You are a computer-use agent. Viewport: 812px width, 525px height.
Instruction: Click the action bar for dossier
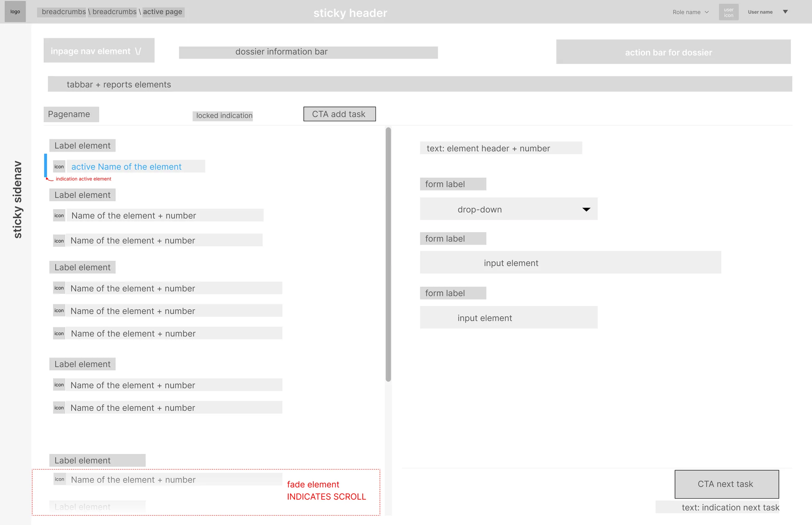point(673,52)
